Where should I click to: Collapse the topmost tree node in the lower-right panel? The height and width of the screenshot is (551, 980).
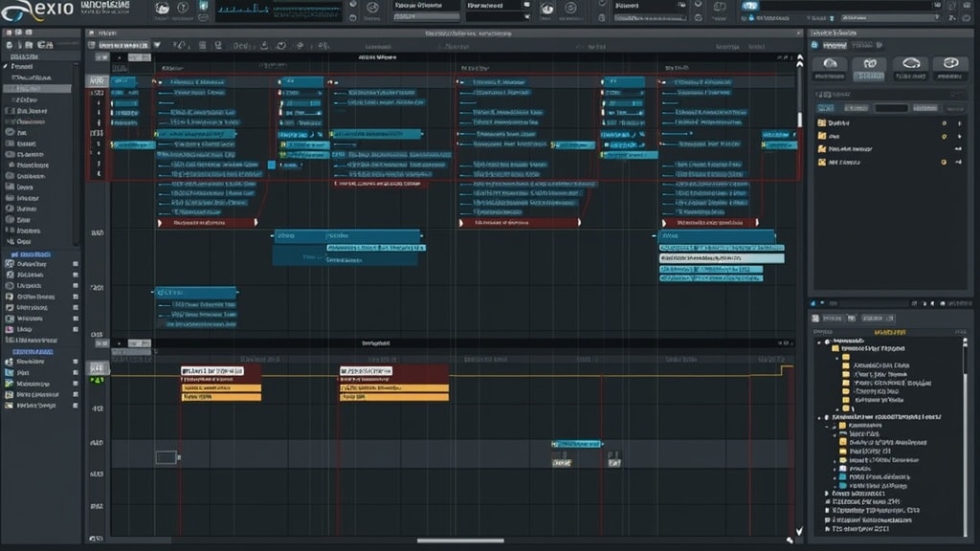point(819,342)
